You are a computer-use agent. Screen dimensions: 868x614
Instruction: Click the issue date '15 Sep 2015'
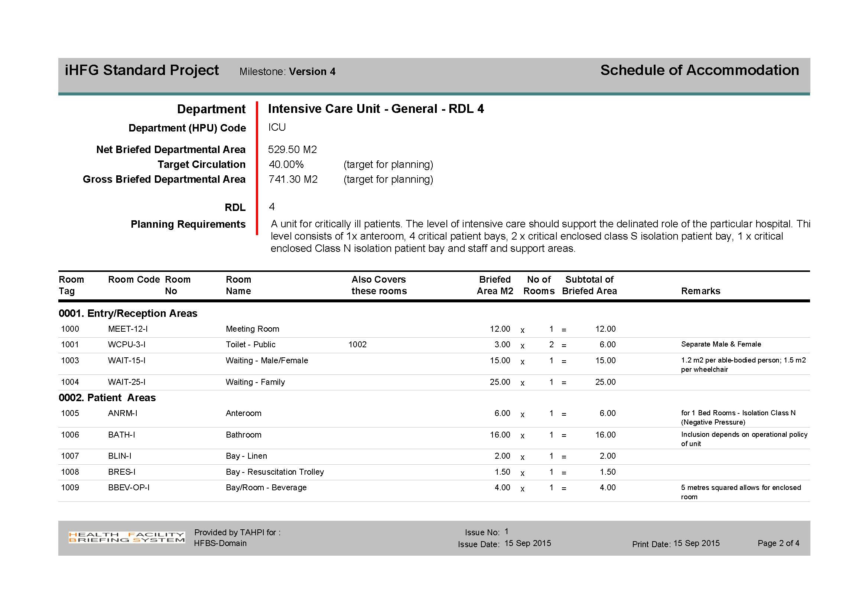(527, 543)
